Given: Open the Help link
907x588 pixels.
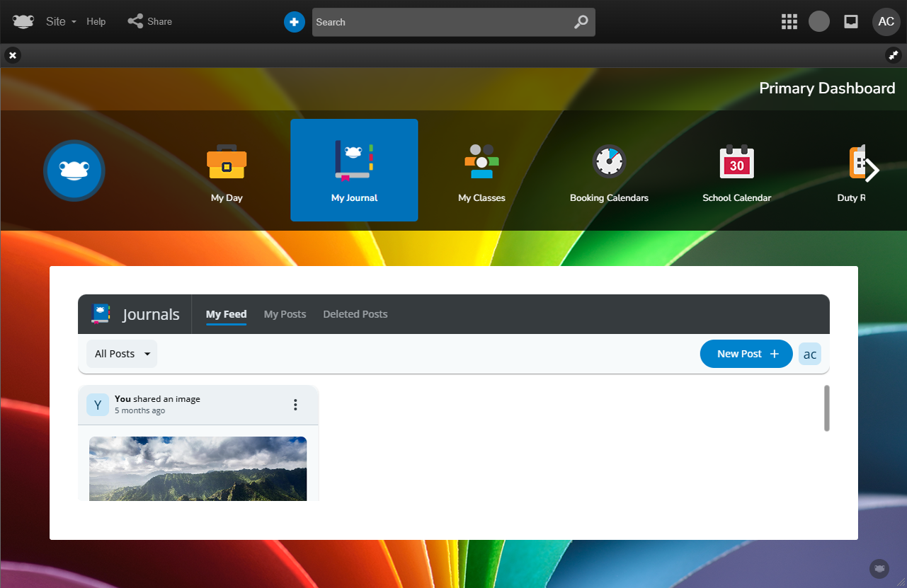Looking at the screenshot, I should point(96,22).
